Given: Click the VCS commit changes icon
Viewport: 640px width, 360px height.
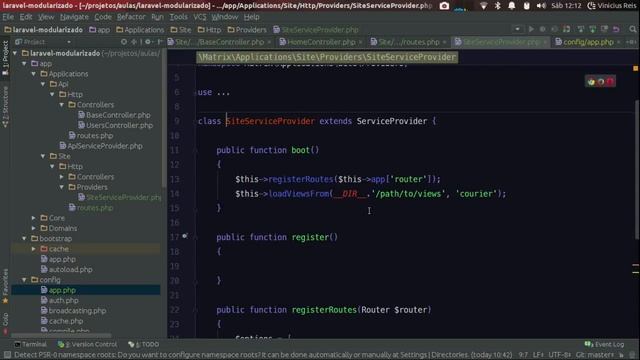Looking at the screenshot, I should point(592,29).
